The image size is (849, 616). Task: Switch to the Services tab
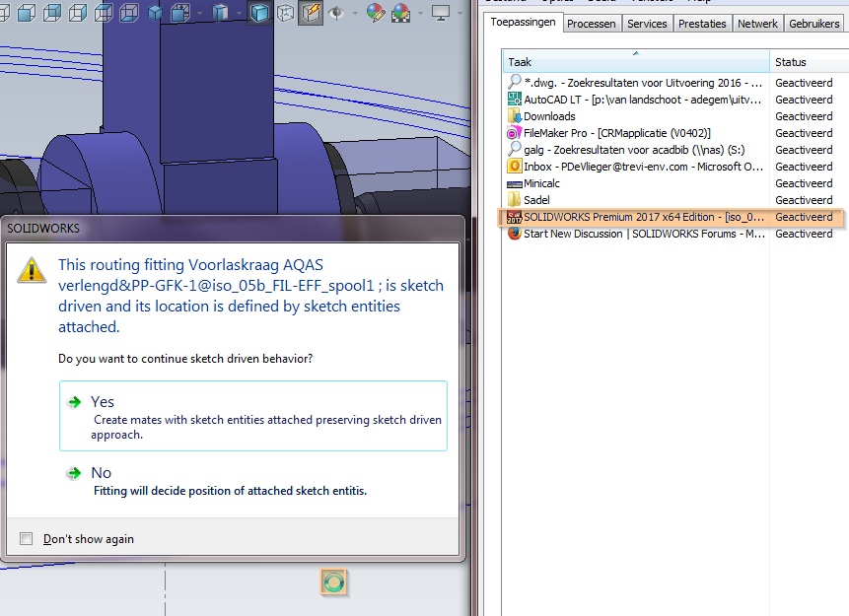click(647, 24)
